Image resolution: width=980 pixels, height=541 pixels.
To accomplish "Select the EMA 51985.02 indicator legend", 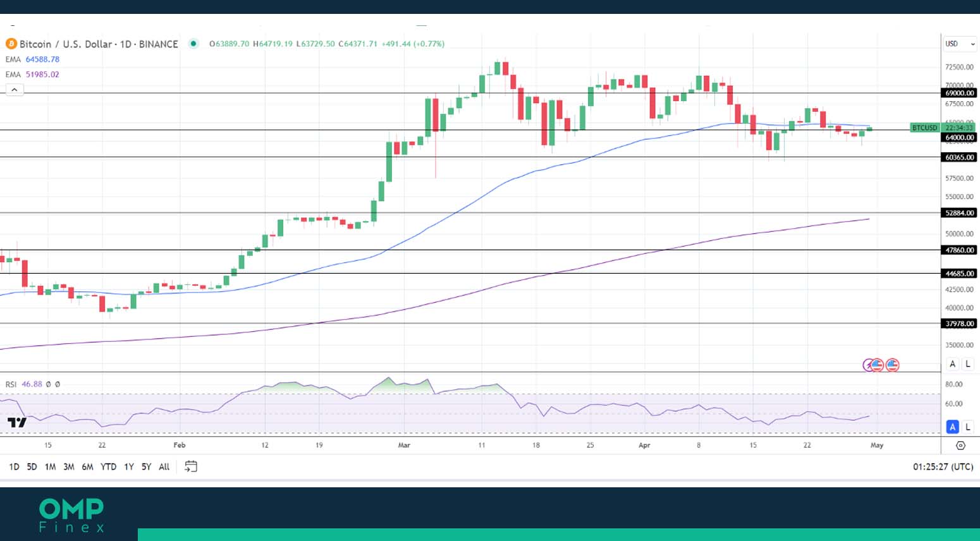I will point(32,75).
